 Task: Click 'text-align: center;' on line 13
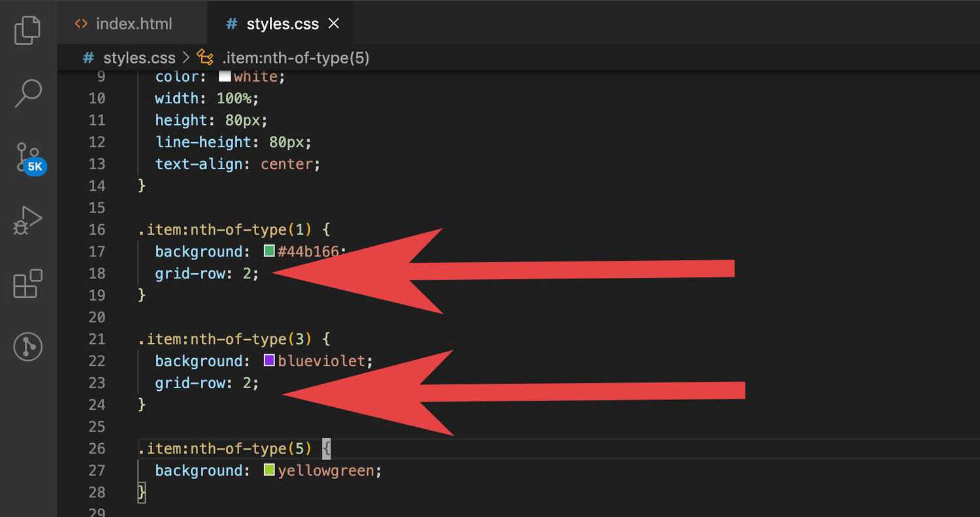tap(238, 163)
